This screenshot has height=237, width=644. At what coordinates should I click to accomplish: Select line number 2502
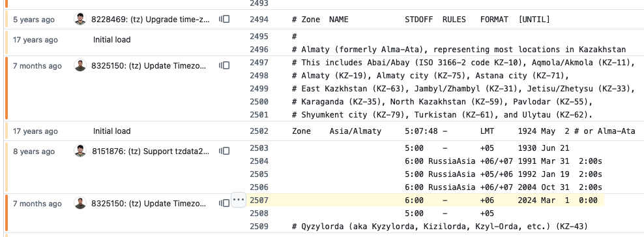259,131
